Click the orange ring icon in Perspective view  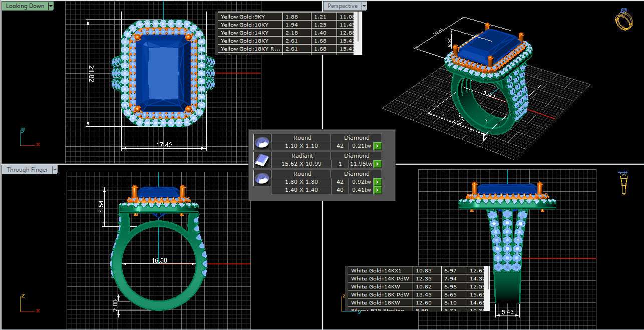[623, 20]
